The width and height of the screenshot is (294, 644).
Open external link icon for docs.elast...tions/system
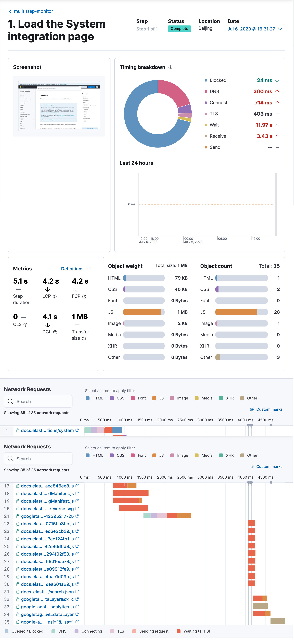[77, 430]
